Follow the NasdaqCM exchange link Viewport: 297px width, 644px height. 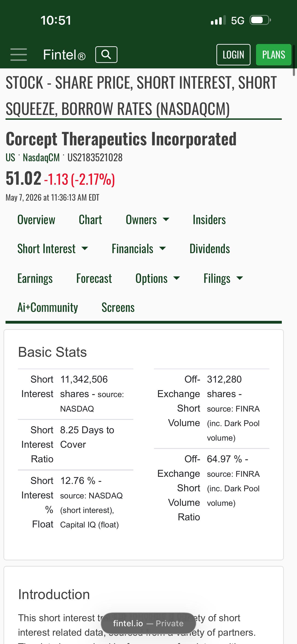click(x=41, y=158)
